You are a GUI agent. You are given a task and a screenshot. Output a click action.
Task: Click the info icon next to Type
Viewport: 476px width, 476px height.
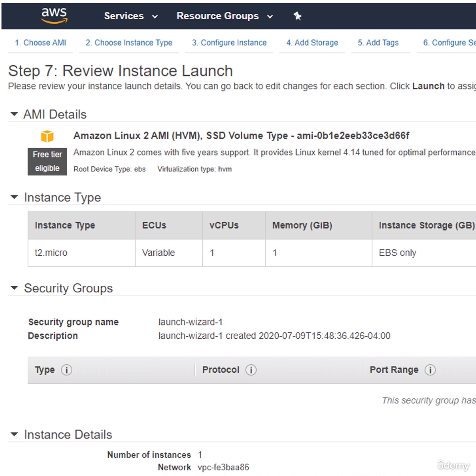[x=67, y=370]
